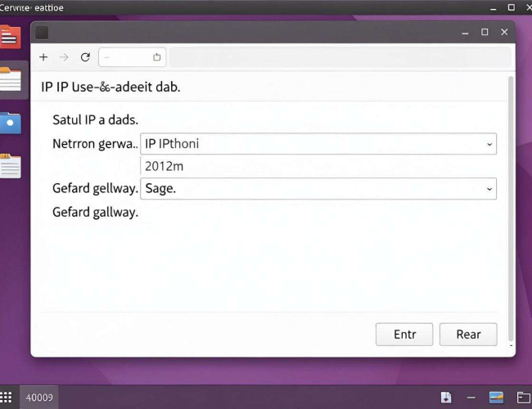
Task: Click the small address input box
Action: pos(133,57)
